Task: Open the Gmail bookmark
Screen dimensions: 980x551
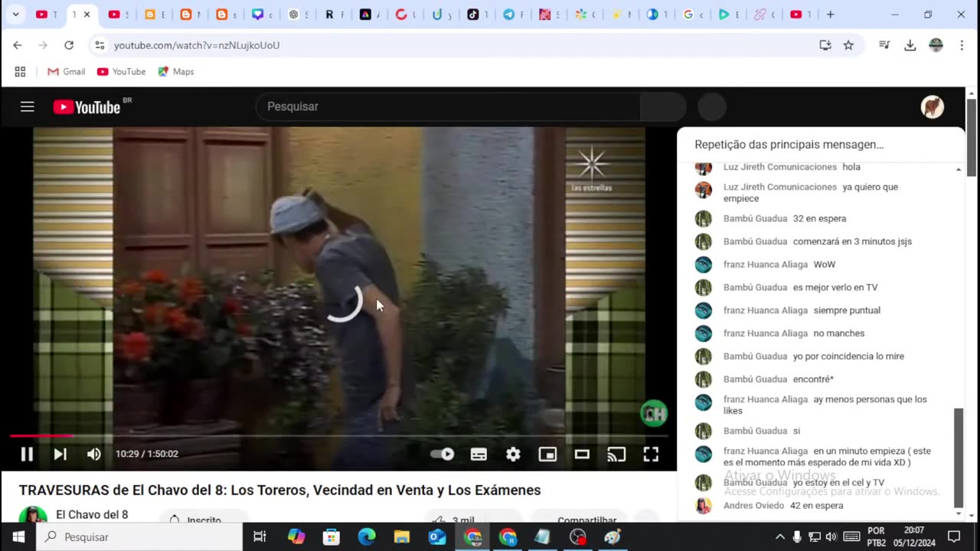Action: (x=66, y=71)
